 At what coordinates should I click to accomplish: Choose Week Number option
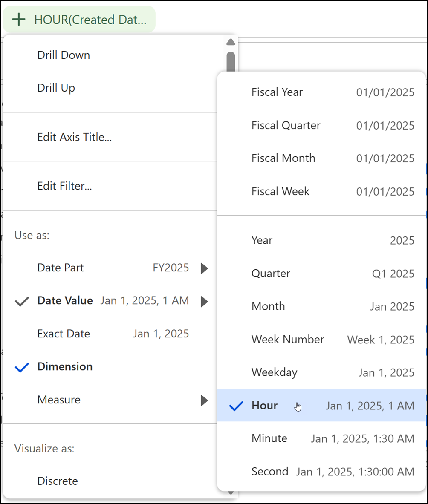point(321,340)
